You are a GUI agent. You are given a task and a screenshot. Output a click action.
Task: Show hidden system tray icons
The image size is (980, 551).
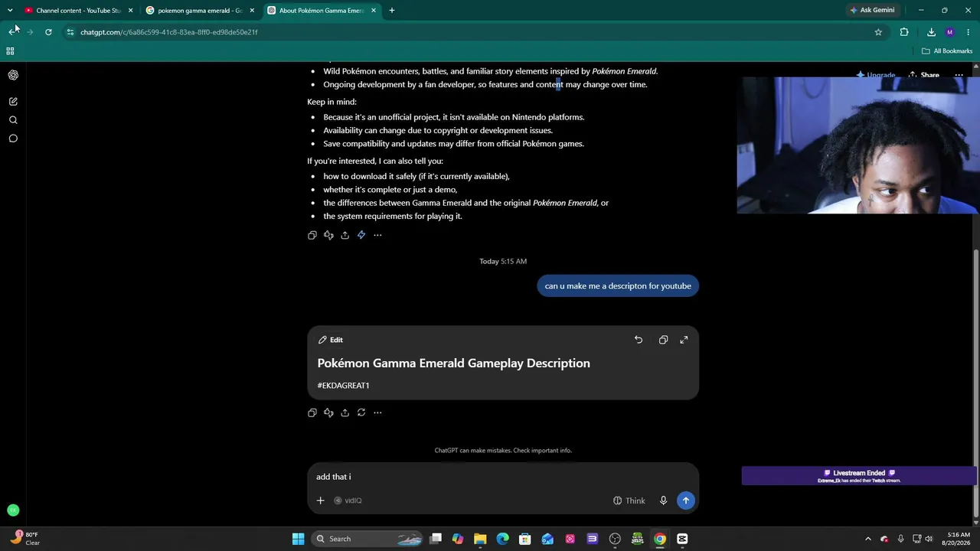pyautogui.click(x=867, y=539)
